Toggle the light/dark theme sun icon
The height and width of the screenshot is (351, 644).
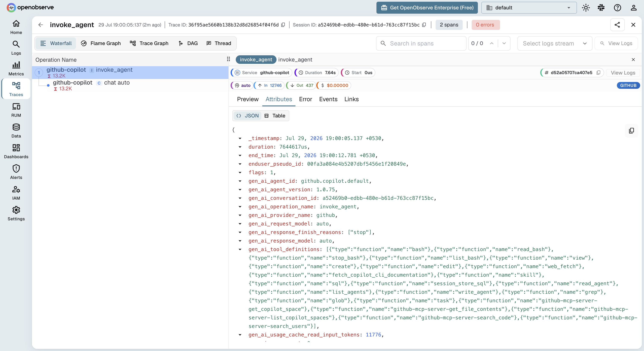click(x=586, y=7)
